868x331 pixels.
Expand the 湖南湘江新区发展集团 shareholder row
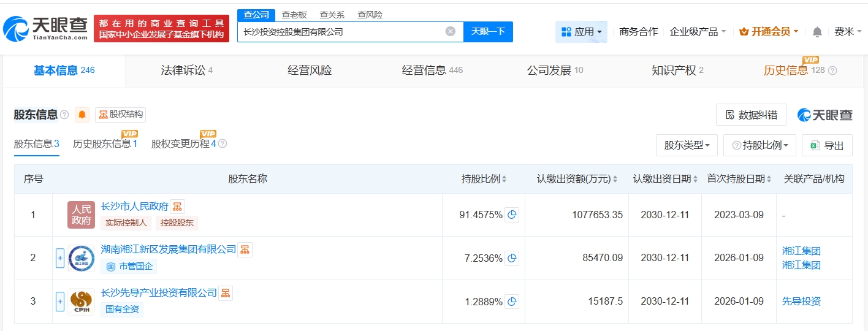pos(60,258)
